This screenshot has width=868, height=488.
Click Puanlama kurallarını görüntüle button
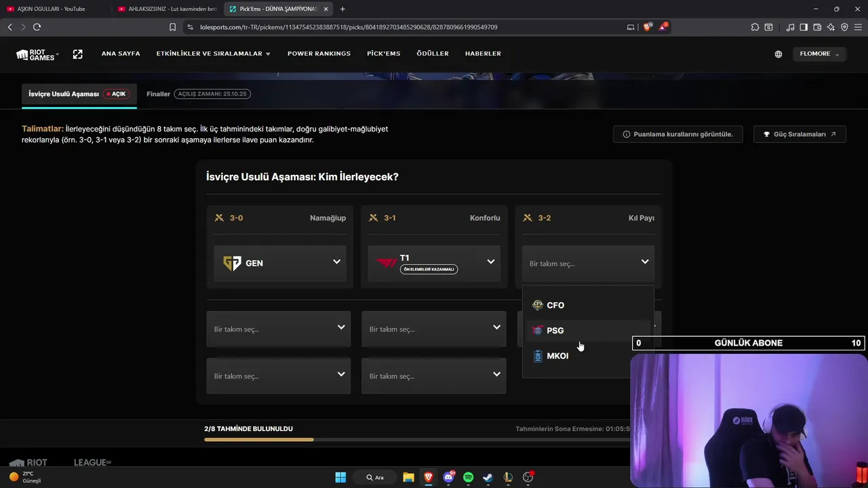click(x=677, y=134)
